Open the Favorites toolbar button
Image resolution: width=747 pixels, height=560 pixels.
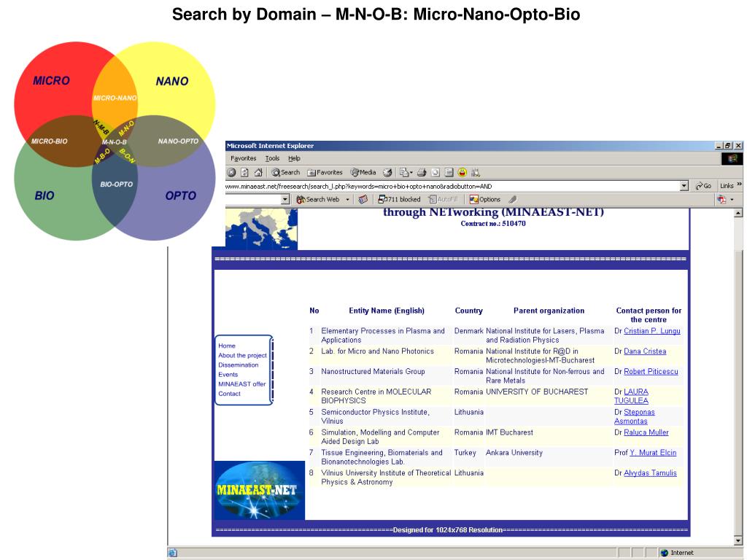(325, 172)
